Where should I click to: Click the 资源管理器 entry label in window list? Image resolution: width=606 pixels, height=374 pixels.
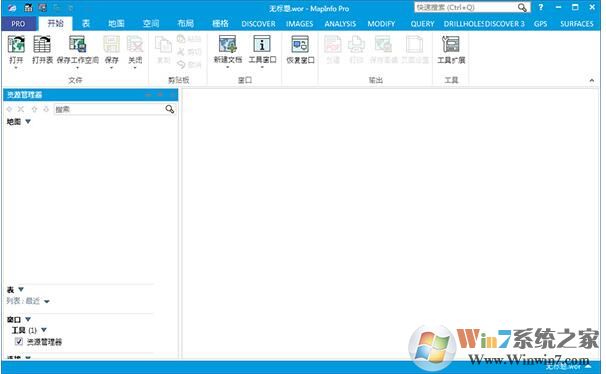(44, 342)
